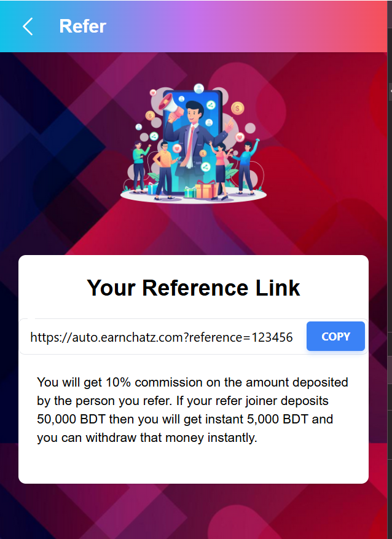Click the share icon bubble near man's head

click(x=211, y=105)
